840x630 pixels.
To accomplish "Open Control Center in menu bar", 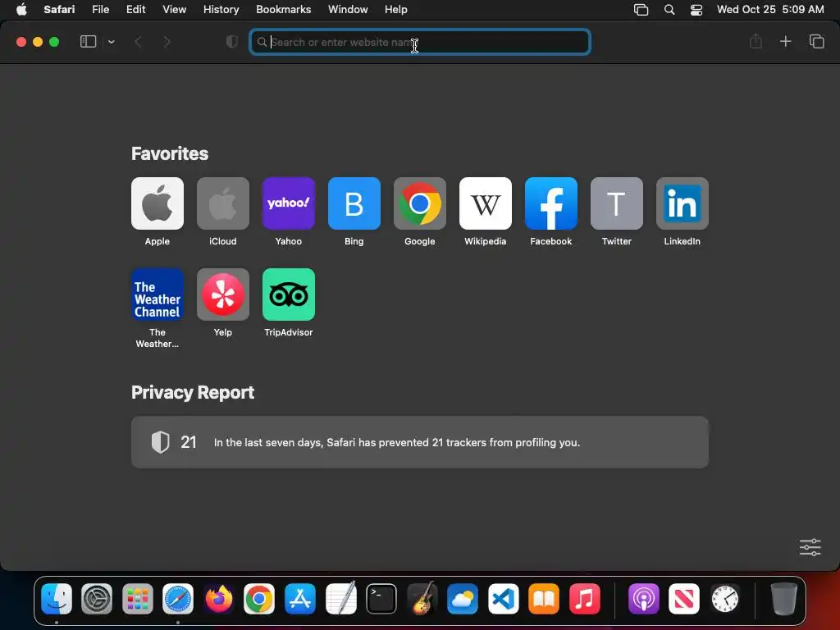I will pos(696,9).
